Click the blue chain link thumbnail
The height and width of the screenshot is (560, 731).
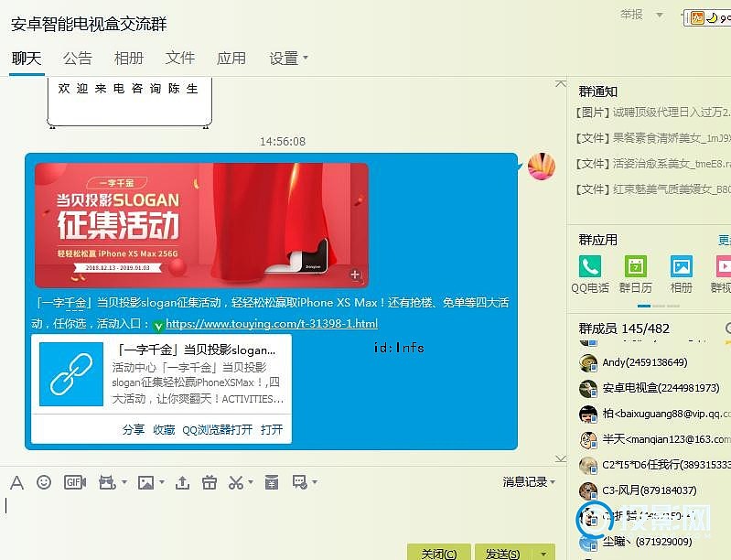71,374
